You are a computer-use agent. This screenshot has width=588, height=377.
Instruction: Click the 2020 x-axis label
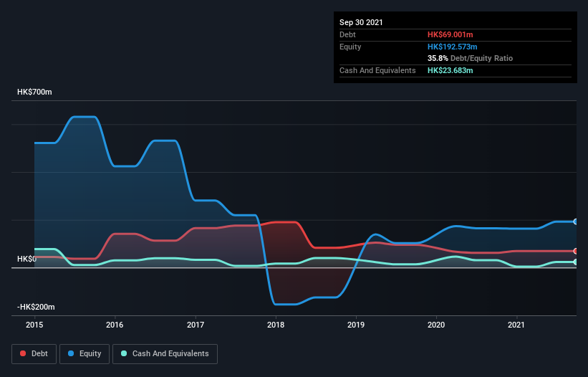click(x=436, y=325)
